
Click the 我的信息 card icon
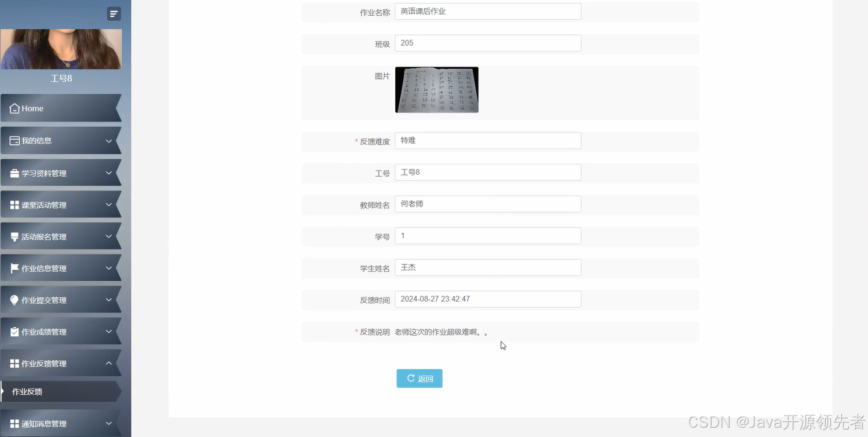tap(14, 140)
